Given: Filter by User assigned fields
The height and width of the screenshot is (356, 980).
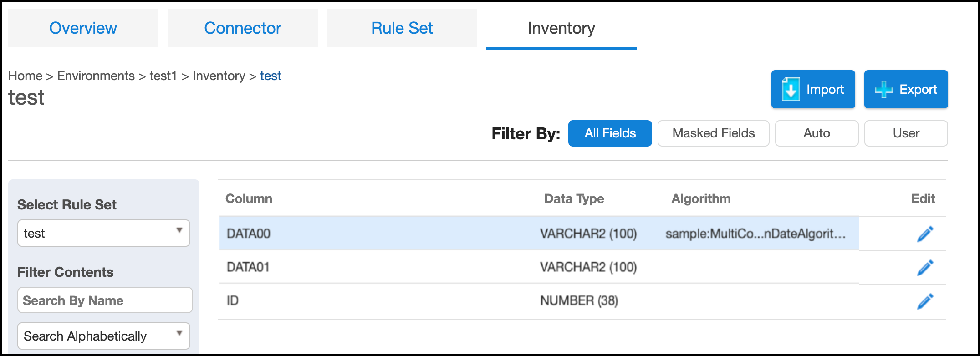Looking at the screenshot, I should tap(906, 133).
